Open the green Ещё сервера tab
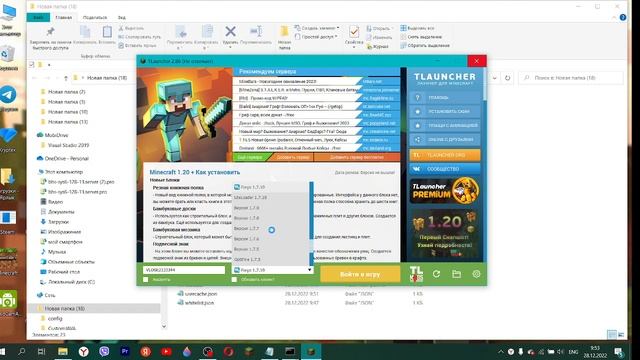The image size is (640, 360). point(250,157)
